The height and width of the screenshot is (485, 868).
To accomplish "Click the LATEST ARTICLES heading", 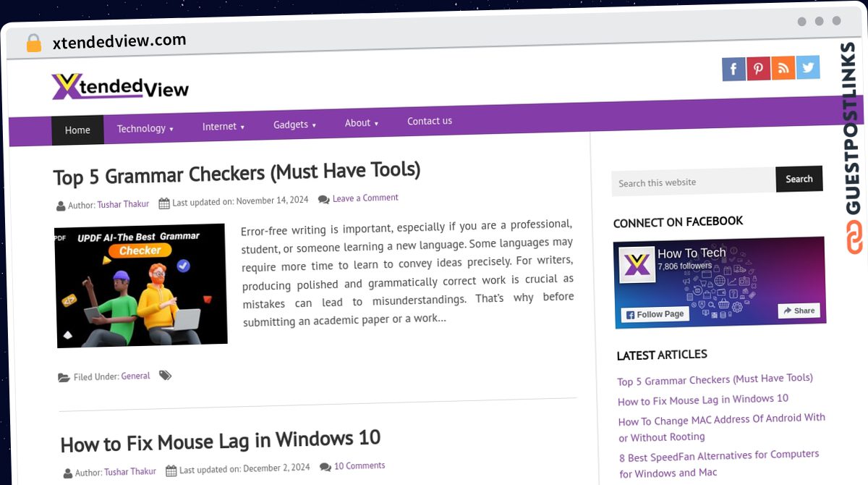I will coord(662,355).
